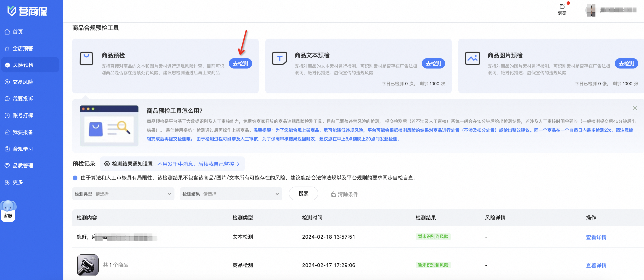Click the 合规学习 sidebar icon
This screenshot has height=280, width=644.
coord(7,149)
